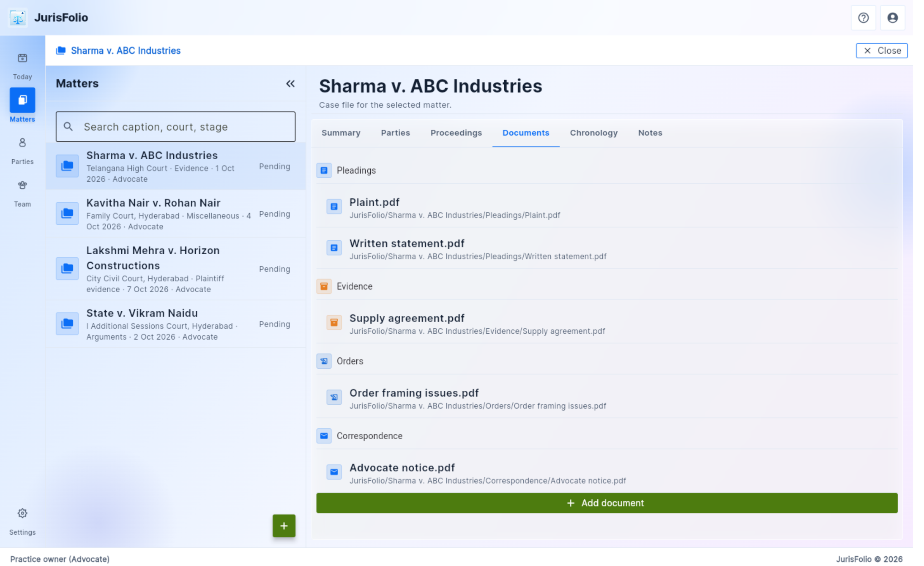Click the Advocate notice.pdf mail icon

(x=334, y=472)
